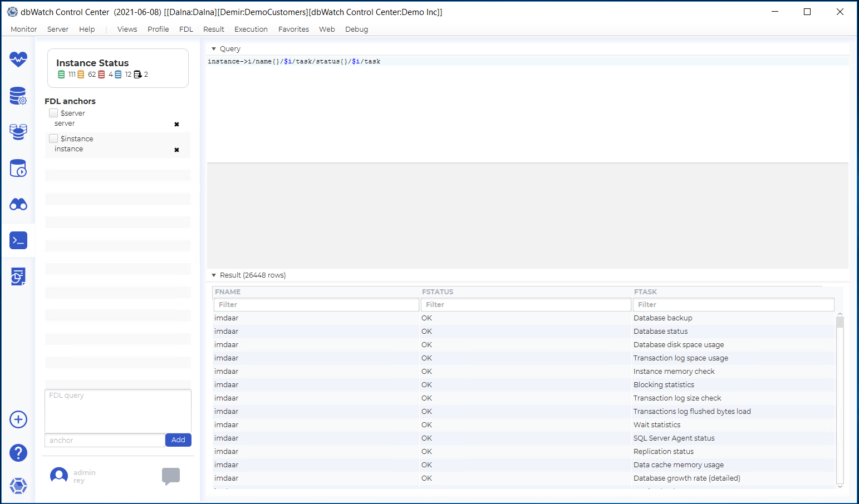Select 'Transactions log flushed bytes load' cell
This screenshot has width=859, height=504.
[x=692, y=412]
